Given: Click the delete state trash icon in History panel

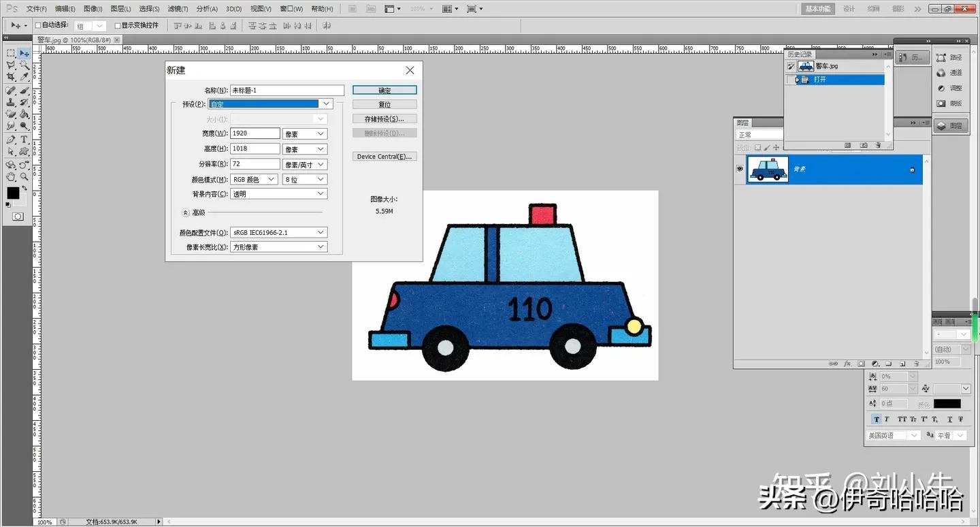Looking at the screenshot, I should (x=878, y=145).
